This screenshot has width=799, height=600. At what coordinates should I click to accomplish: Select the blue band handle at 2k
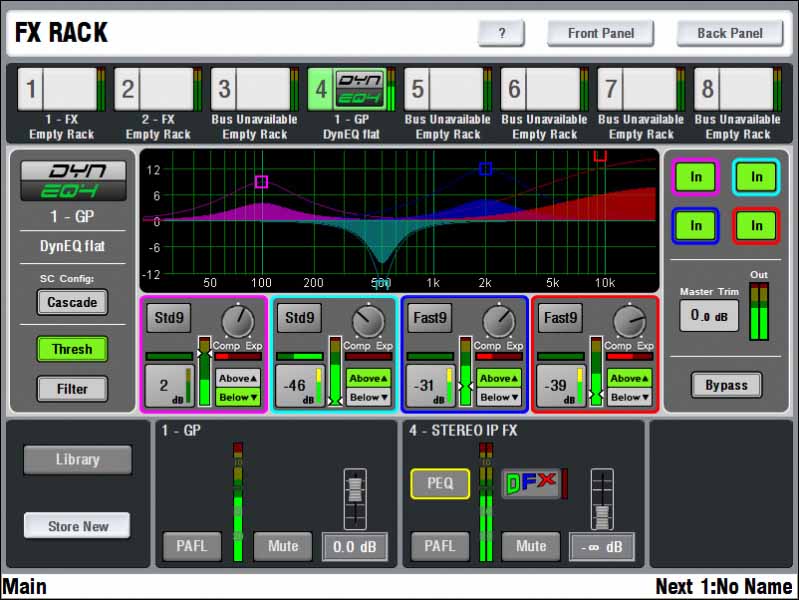tap(485, 169)
